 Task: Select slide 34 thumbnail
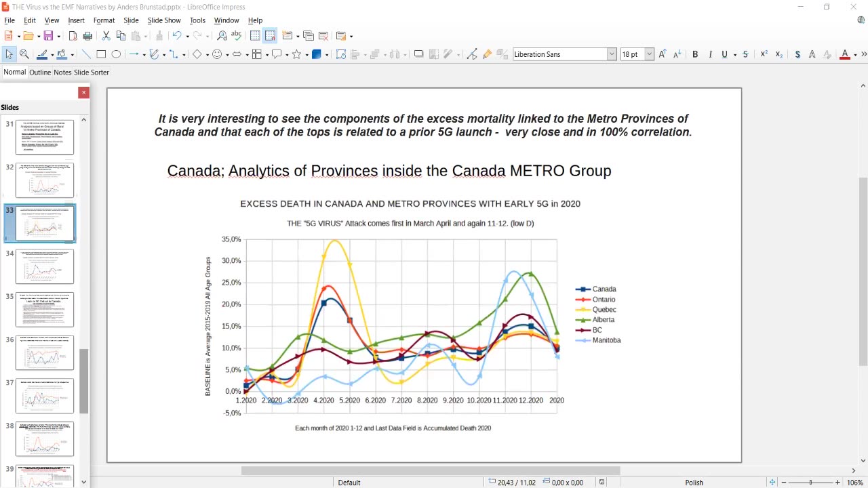click(x=45, y=266)
